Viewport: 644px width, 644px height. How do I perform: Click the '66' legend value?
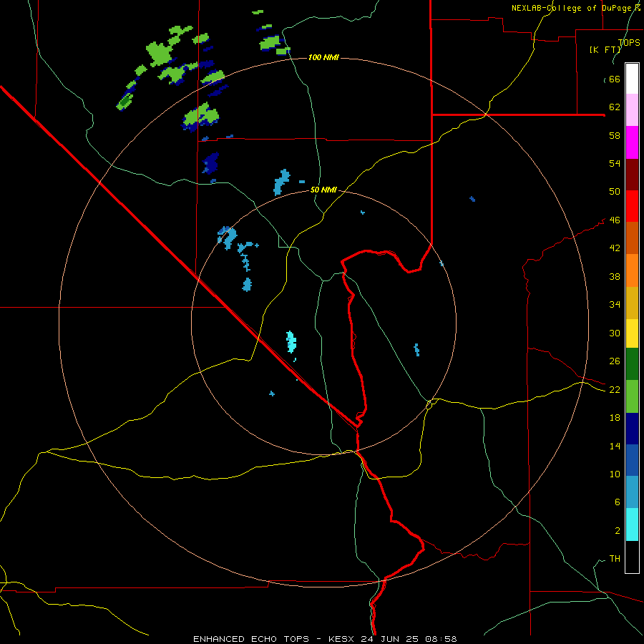coord(615,79)
